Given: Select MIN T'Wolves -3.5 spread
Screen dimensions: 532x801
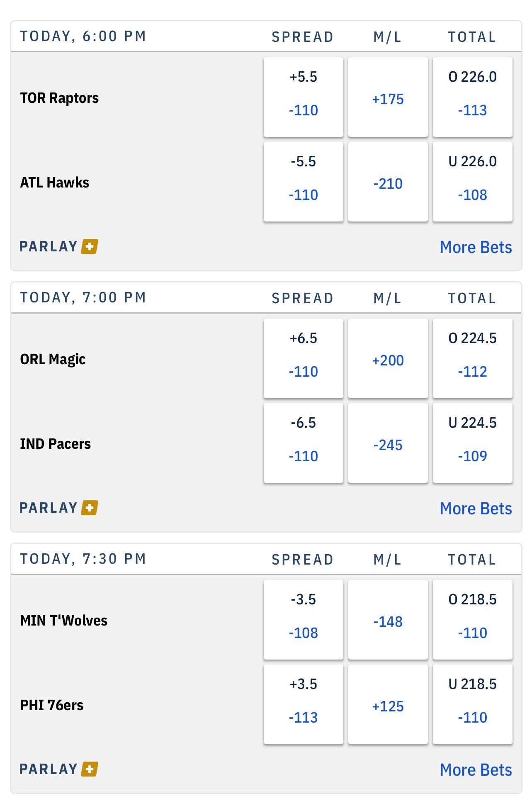Looking at the screenshot, I should (303, 620).
